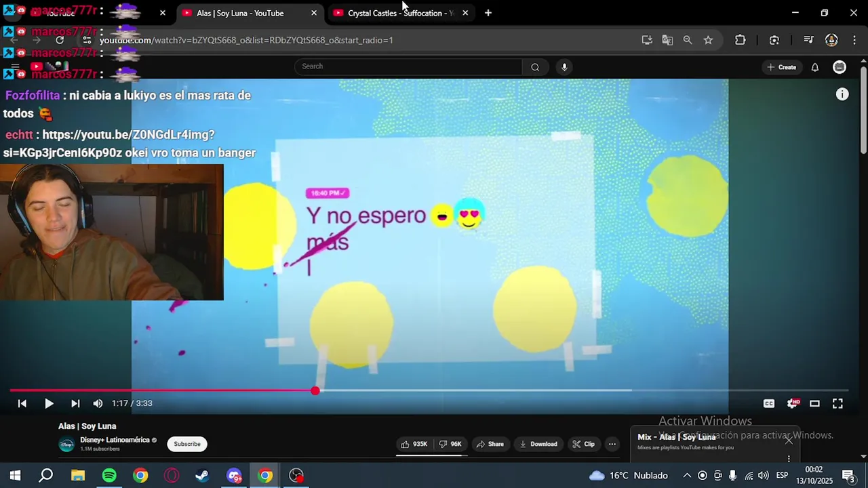Switch to theater mode
The image size is (868, 488).
click(x=814, y=403)
